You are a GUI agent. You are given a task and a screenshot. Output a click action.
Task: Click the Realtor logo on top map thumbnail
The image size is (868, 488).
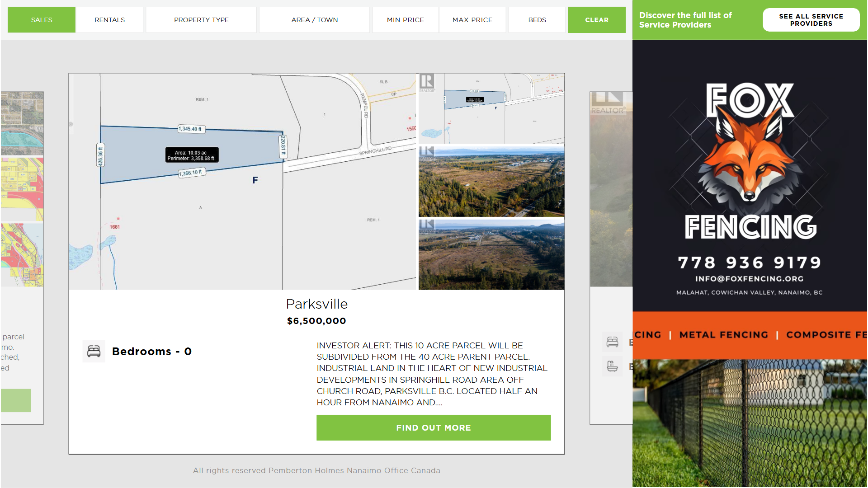pos(427,83)
